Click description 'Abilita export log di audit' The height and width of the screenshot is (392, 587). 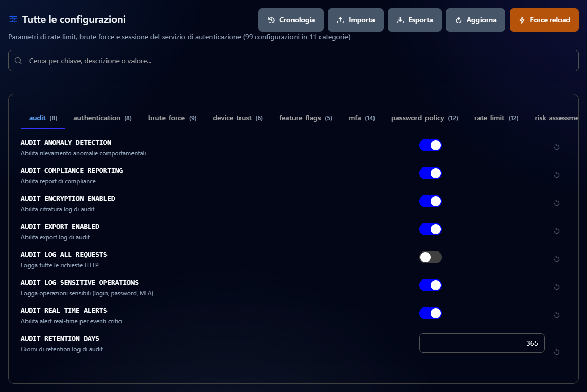pos(56,238)
